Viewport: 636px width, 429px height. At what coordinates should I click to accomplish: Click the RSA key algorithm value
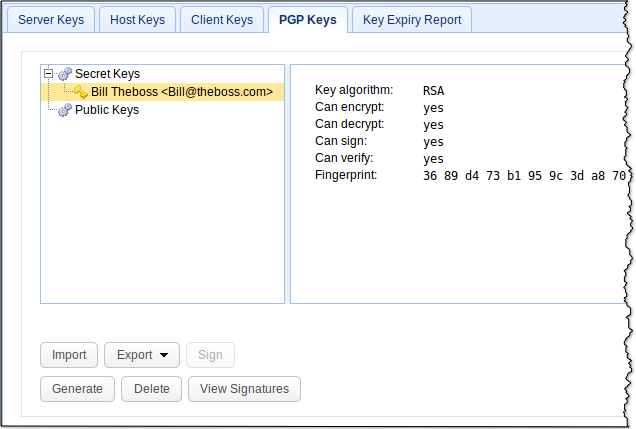[x=434, y=91]
